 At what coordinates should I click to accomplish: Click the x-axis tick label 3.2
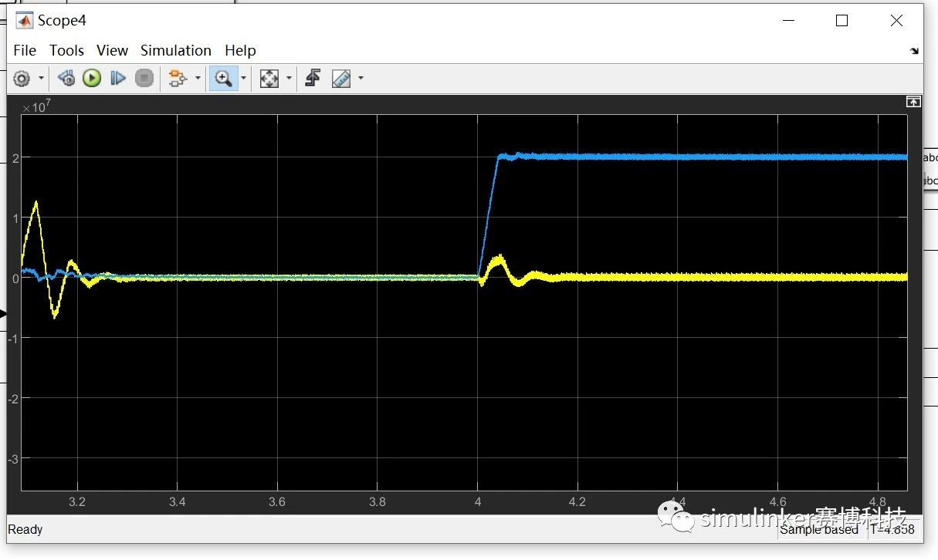tap(77, 501)
